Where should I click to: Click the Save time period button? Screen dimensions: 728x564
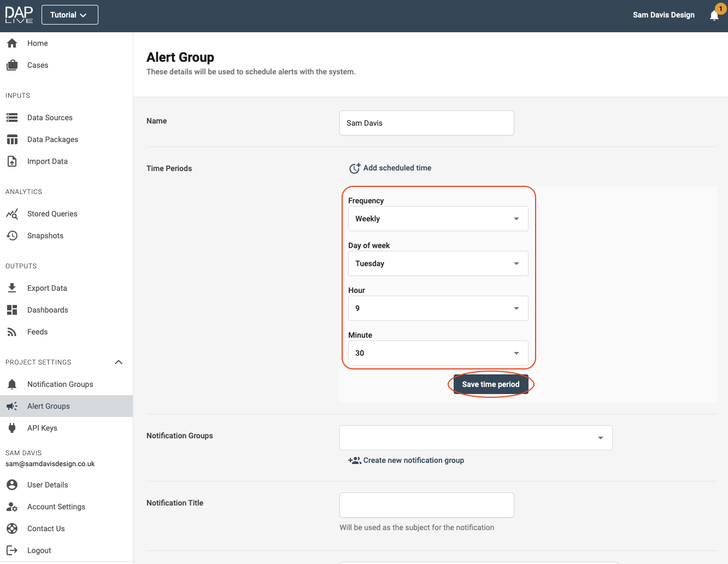pyautogui.click(x=490, y=384)
